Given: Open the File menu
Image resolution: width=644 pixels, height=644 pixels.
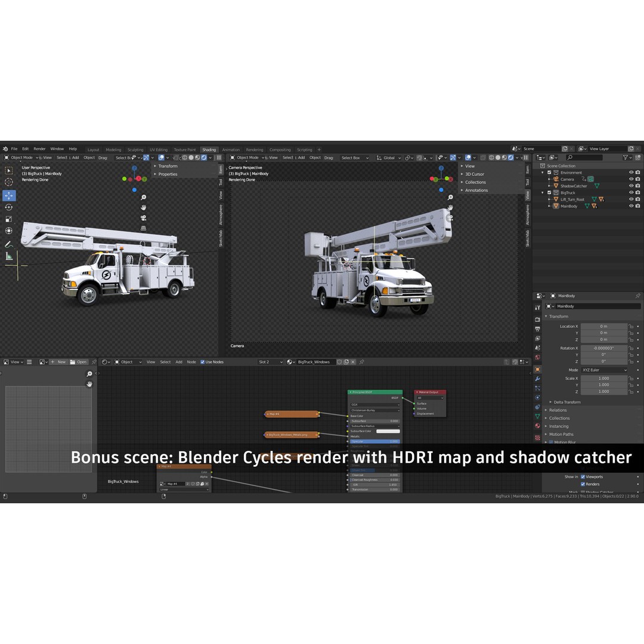Looking at the screenshot, I should [x=14, y=148].
